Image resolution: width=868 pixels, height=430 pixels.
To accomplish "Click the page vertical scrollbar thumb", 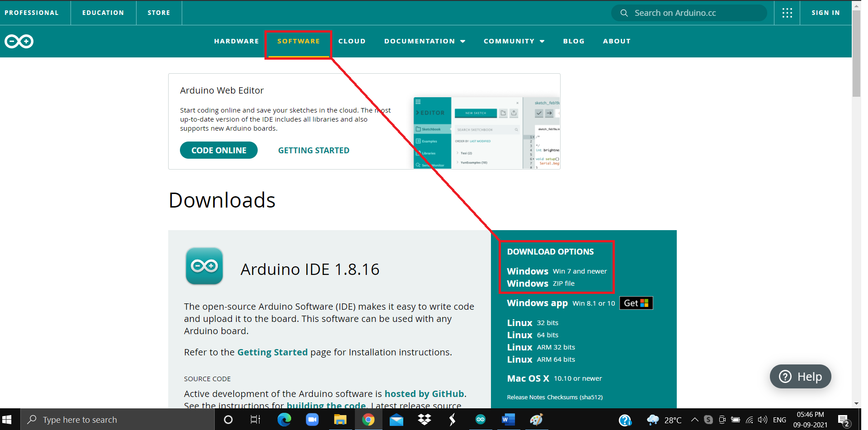I will pos(856,53).
